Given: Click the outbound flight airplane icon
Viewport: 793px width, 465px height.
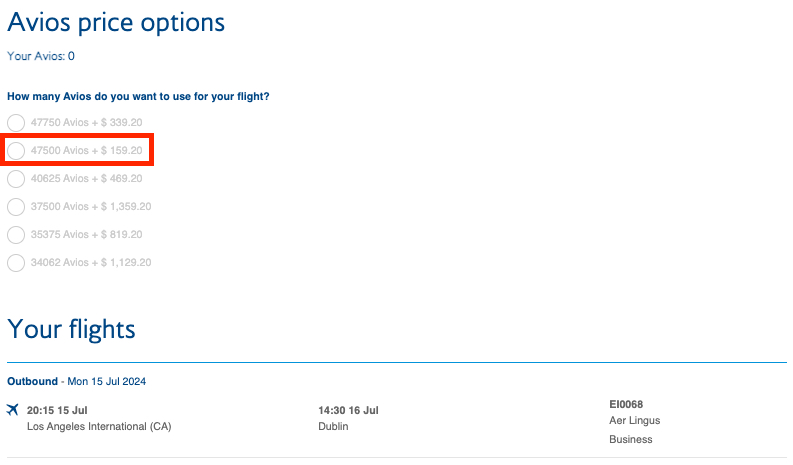Looking at the screenshot, I should tap(13, 409).
